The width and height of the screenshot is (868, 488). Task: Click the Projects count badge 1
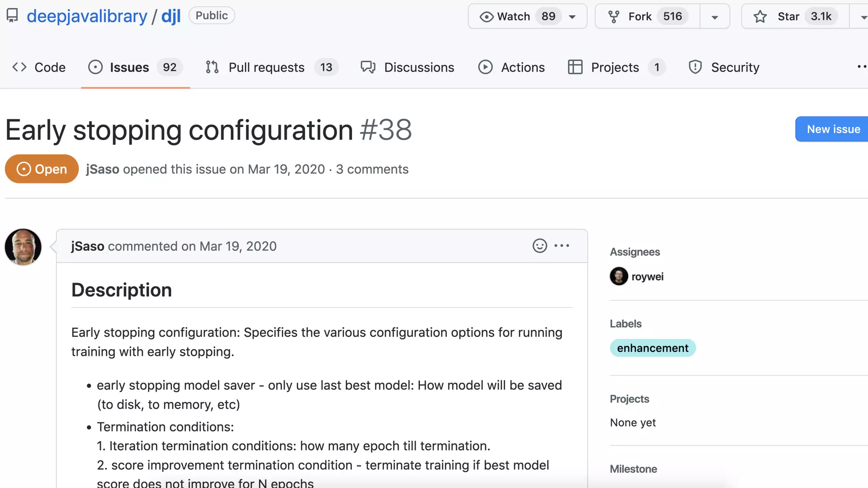(657, 67)
